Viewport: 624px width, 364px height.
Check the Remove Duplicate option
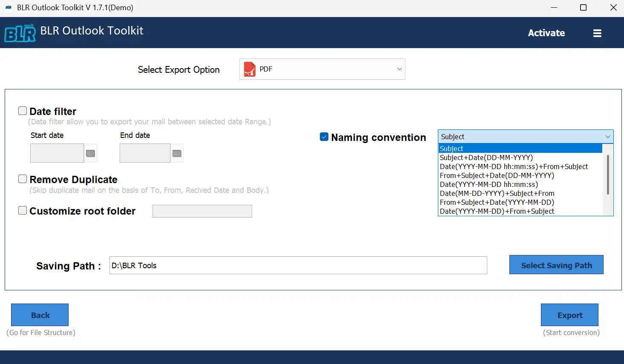(22, 178)
